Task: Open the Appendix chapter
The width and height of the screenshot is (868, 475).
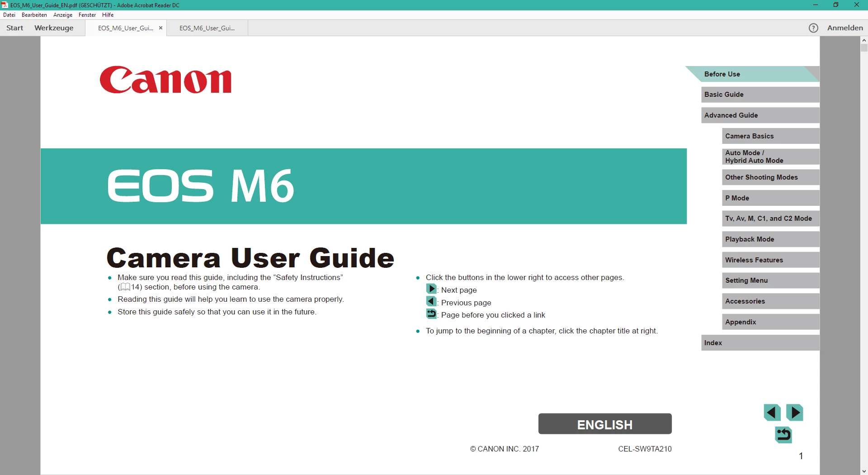Action: [x=771, y=322]
